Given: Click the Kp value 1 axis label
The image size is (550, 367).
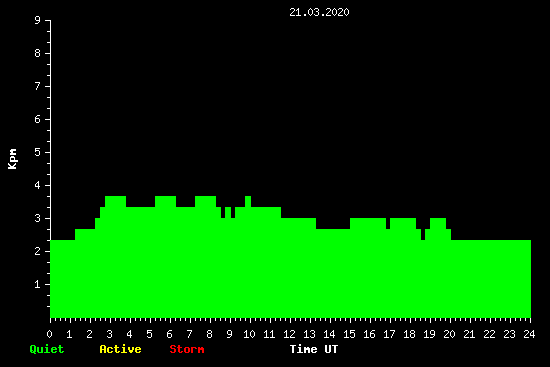Looking at the screenshot, I should [x=38, y=284].
